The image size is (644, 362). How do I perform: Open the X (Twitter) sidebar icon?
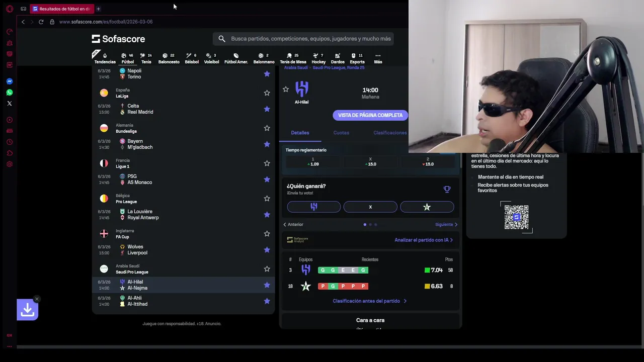click(x=9, y=103)
